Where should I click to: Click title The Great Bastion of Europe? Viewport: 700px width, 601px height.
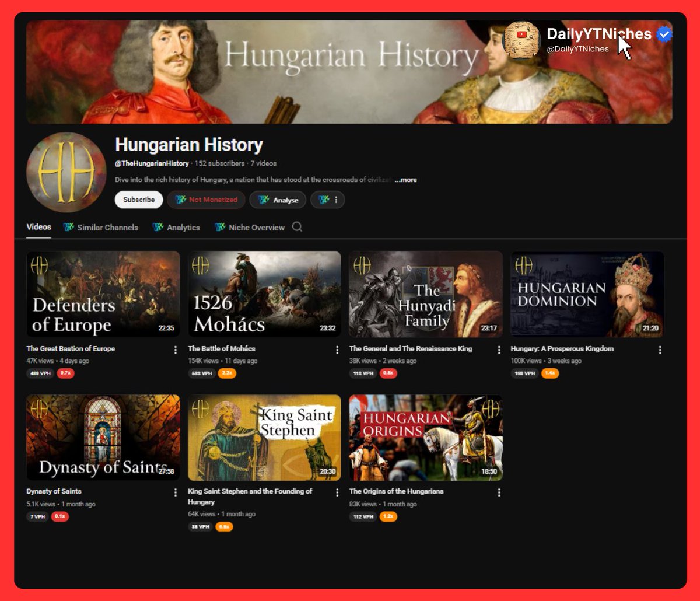coord(71,349)
